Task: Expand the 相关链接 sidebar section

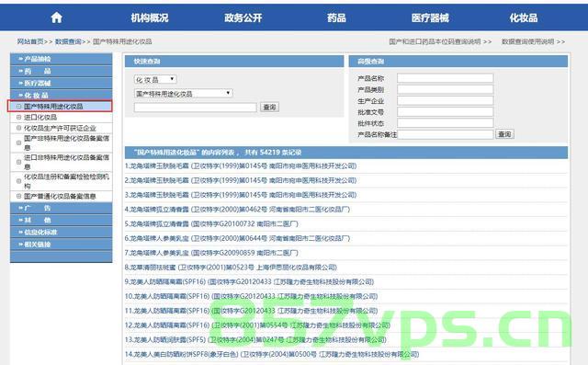Action: [62, 245]
